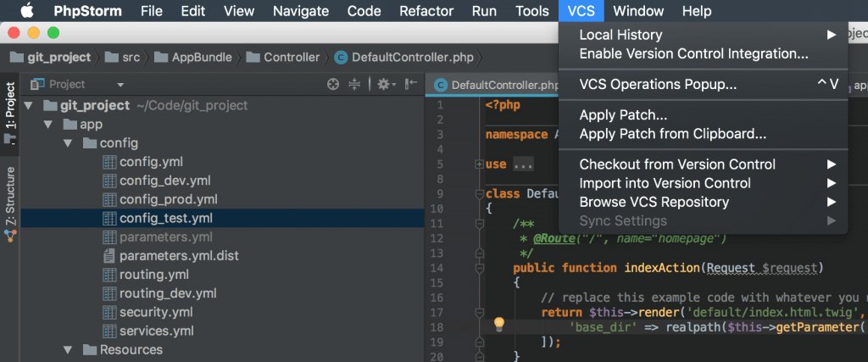Open the Refactor menu
Image resolution: width=868 pixels, height=362 pixels.
click(x=426, y=11)
